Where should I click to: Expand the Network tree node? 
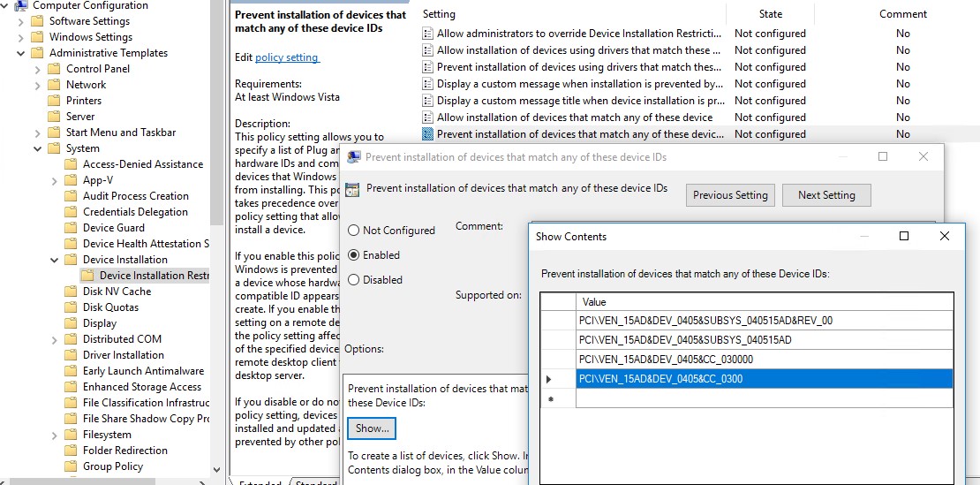(x=37, y=85)
